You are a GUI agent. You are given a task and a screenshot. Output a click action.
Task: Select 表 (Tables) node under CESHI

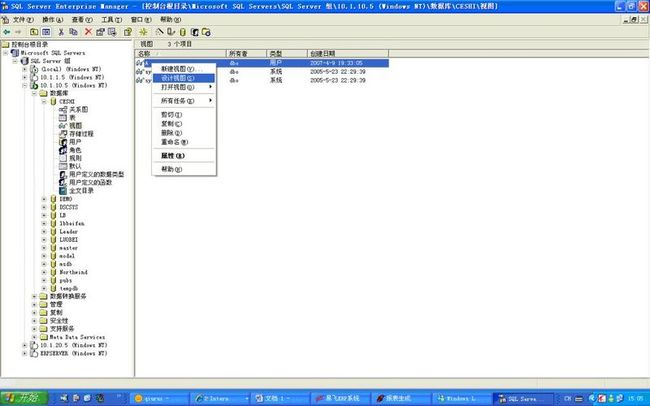pos(72,118)
